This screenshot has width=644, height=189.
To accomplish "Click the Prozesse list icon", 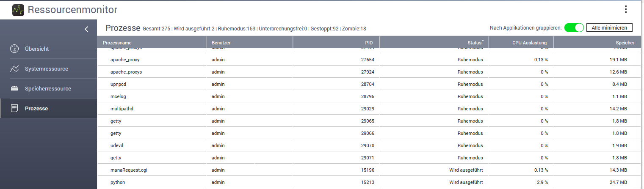I will [14, 108].
